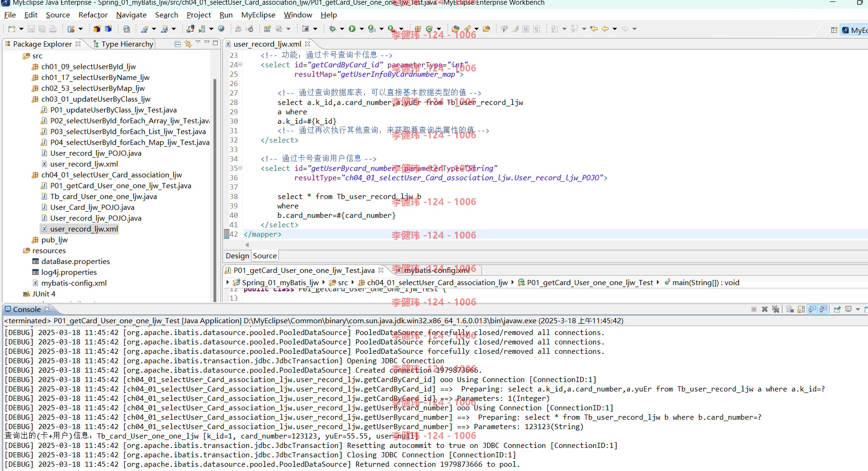Click Collapse All in Package Explorer

(177, 44)
